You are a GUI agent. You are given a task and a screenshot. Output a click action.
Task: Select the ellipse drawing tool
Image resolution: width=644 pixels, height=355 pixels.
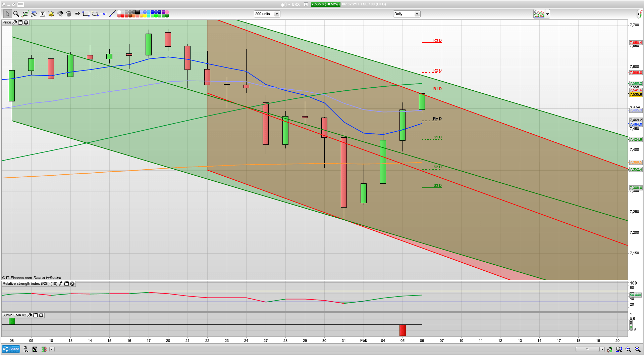pyautogui.click(x=95, y=14)
